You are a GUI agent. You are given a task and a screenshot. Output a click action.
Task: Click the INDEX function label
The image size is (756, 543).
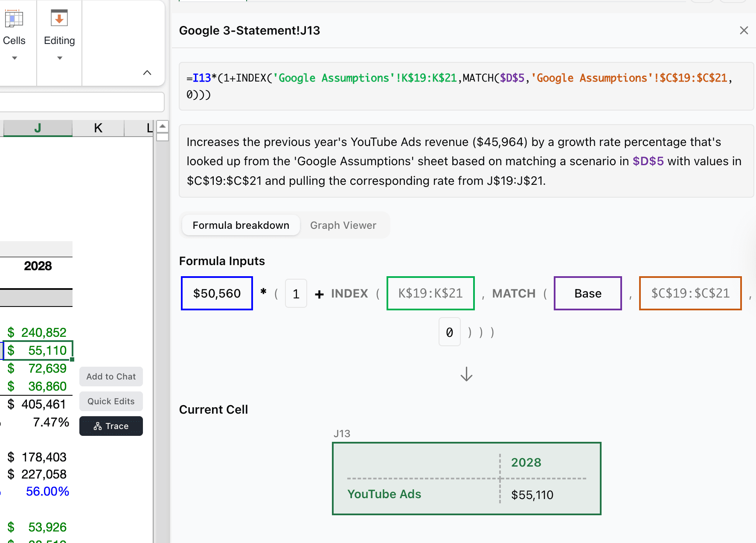click(349, 294)
